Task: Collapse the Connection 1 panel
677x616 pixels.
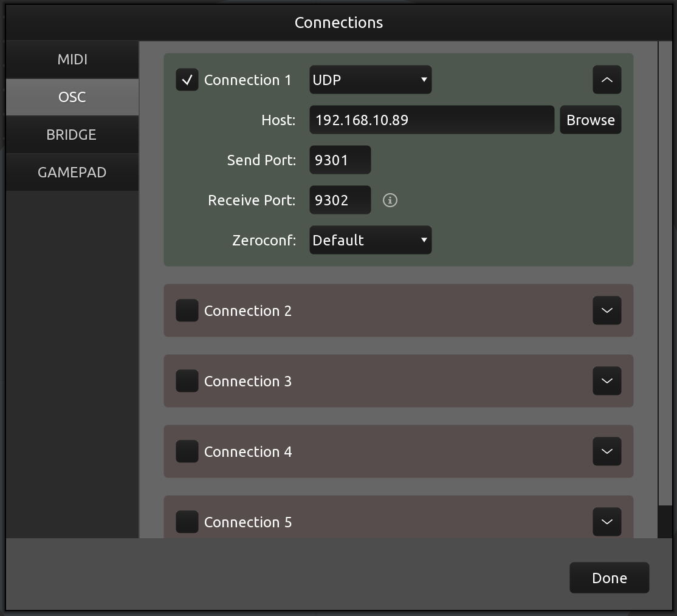Action: [x=607, y=80]
